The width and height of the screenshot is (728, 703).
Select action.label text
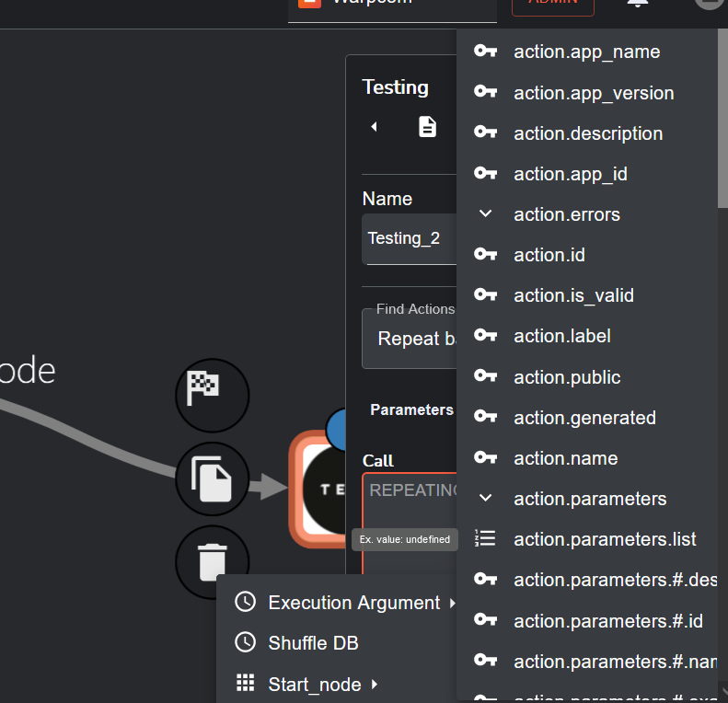(x=561, y=336)
